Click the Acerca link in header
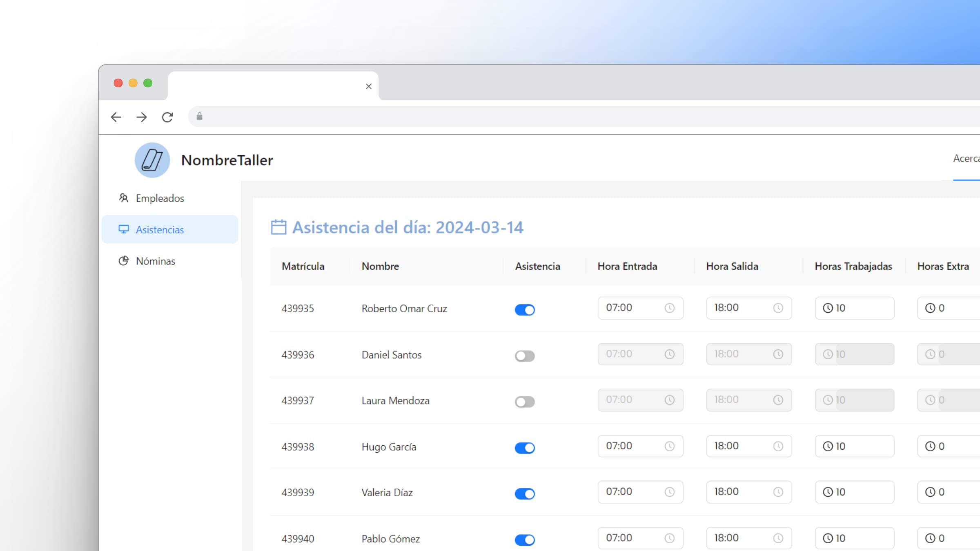 (966, 158)
